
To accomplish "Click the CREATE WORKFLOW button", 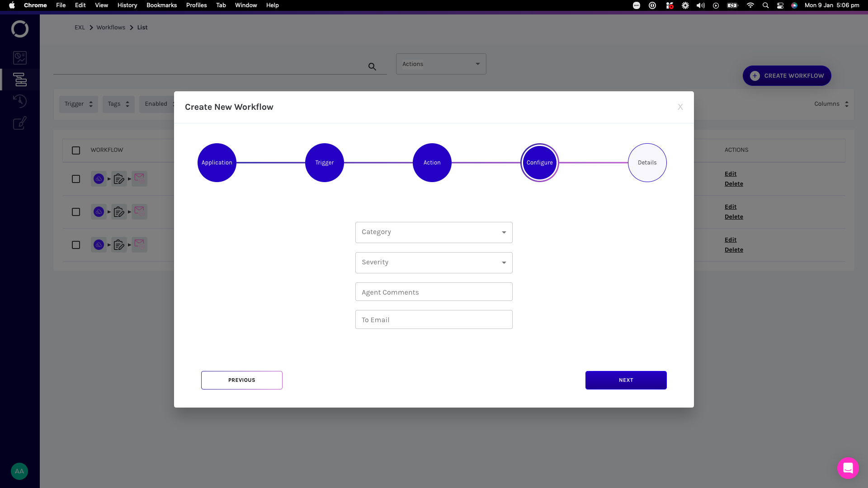I will click(787, 76).
